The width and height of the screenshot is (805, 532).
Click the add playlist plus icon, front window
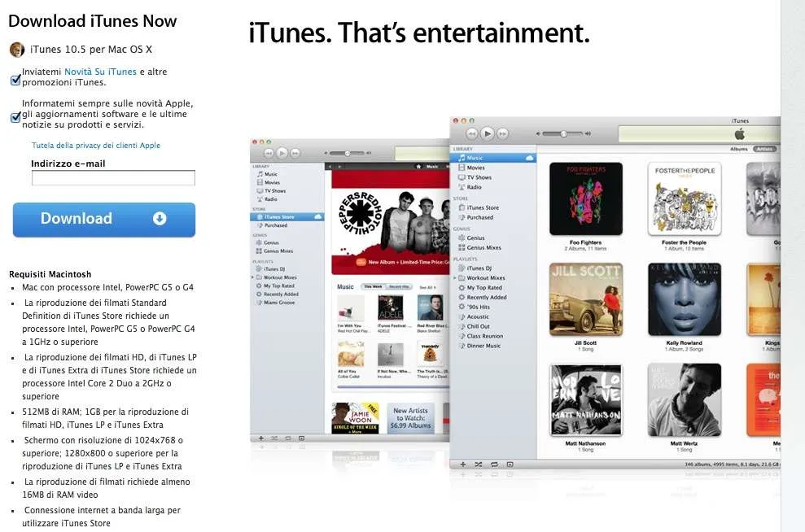[x=463, y=464]
